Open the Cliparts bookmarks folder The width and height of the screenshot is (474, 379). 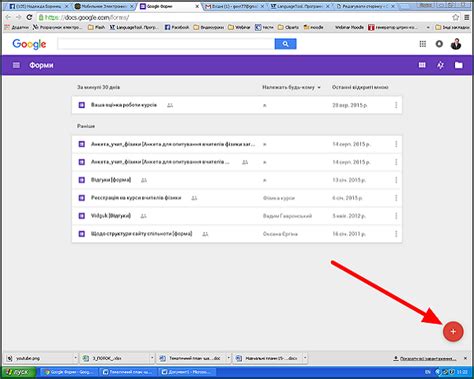(x=289, y=27)
